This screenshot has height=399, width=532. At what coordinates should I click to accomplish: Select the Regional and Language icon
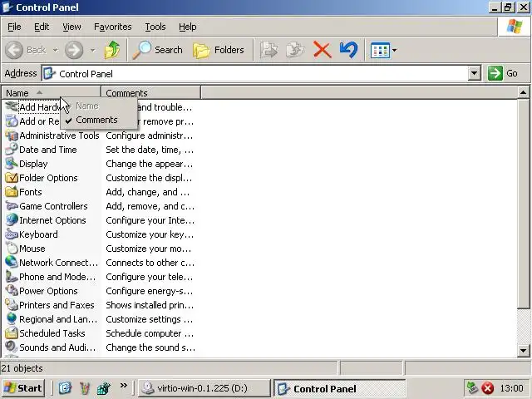[x=11, y=319]
